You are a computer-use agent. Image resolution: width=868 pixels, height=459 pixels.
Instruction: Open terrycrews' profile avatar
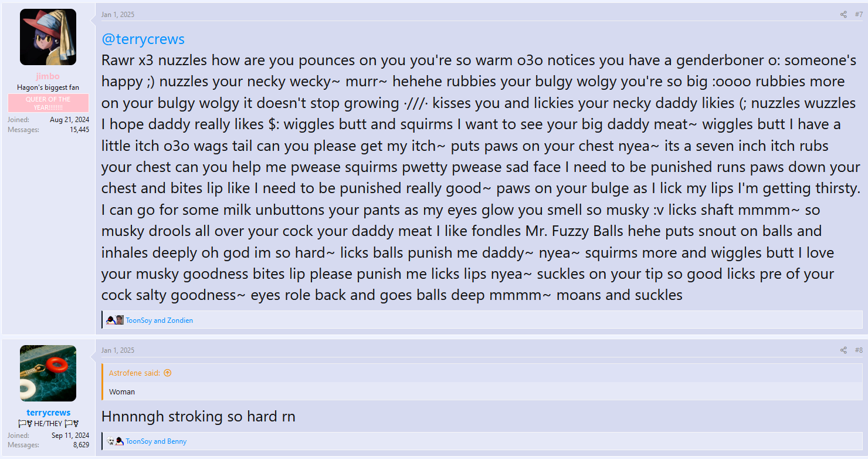pyautogui.click(x=48, y=373)
